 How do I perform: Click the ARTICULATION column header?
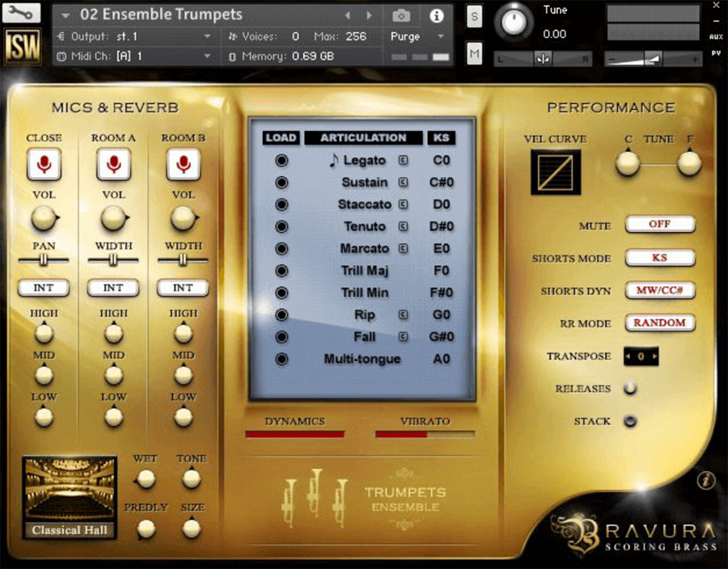(363, 137)
